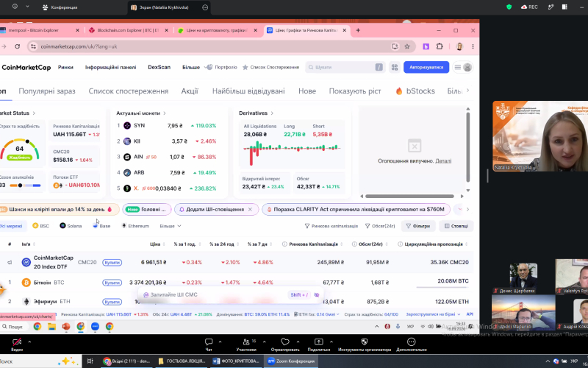Click the CoinMarketCap logo

click(x=26, y=67)
